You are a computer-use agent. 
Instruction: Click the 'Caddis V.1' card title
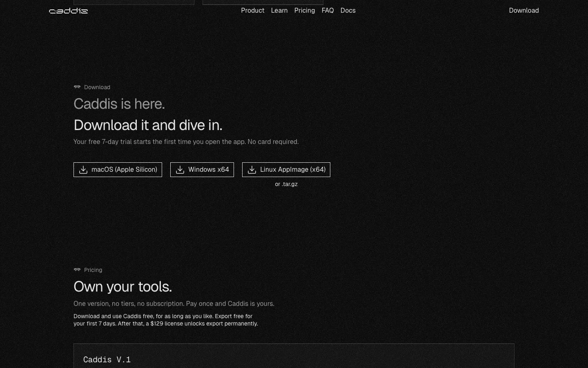(107, 359)
